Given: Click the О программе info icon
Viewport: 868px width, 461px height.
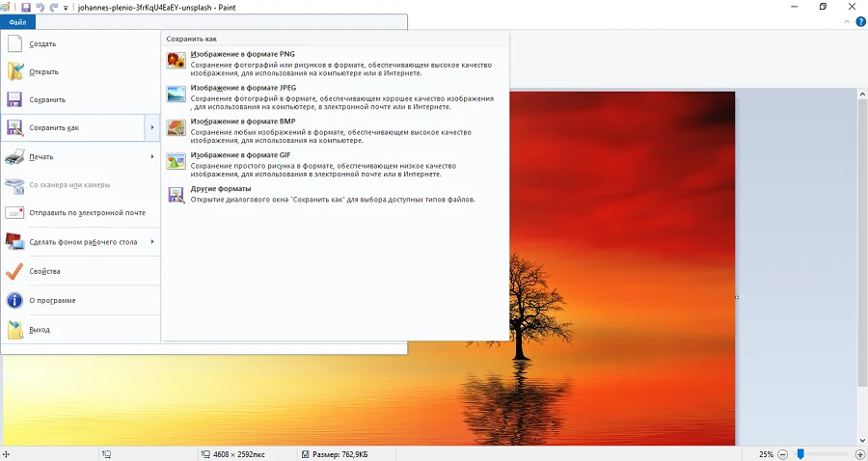Looking at the screenshot, I should [15, 300].
